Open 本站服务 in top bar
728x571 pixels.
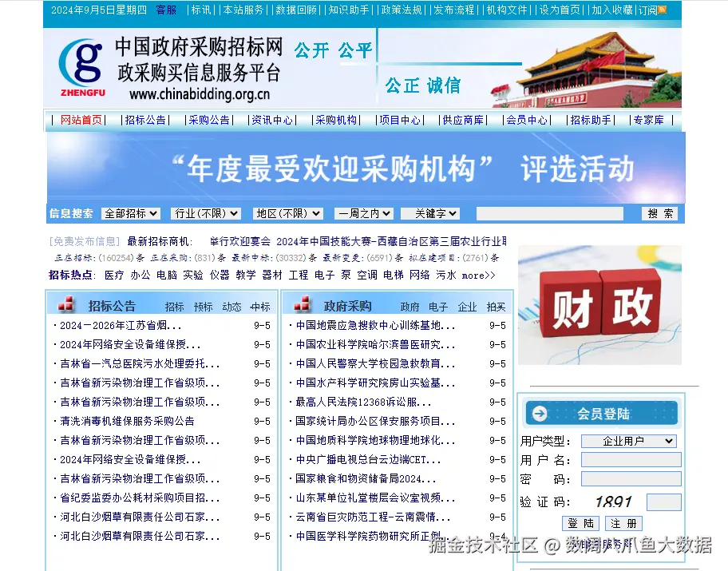243,10
